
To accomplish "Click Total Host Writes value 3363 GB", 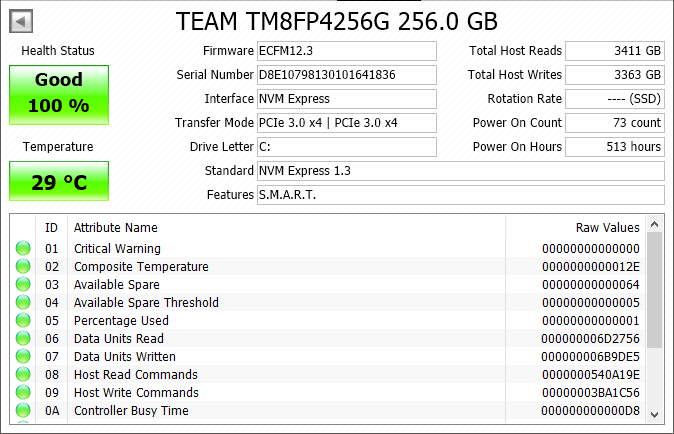I will [x=615, y=75].
